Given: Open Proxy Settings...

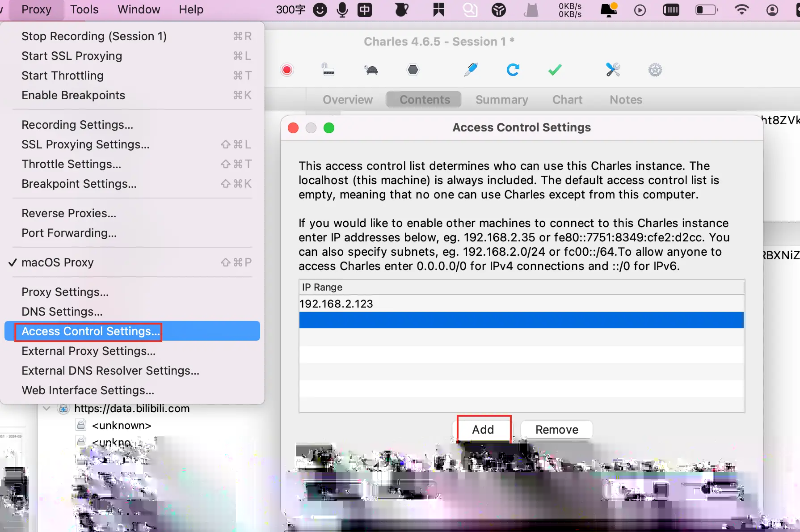Looking at the screenshot, I should click(x=132, y=292).
